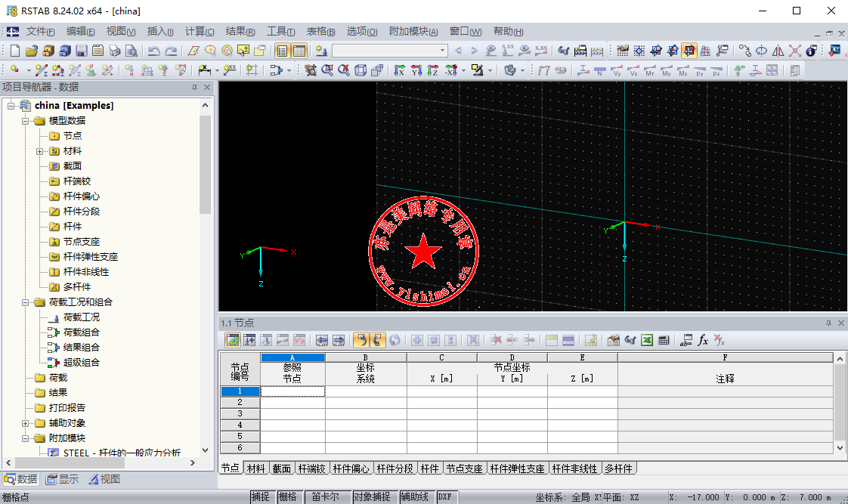Toggle the table display icon
848x504 pixels.
pyautogui.click(x=299, y=51)
